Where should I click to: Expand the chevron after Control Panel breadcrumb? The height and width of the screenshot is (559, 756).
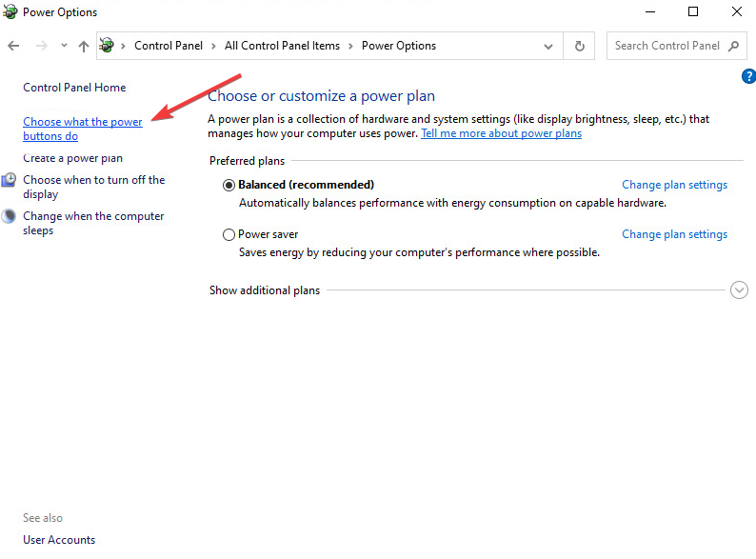coord(213,47)
